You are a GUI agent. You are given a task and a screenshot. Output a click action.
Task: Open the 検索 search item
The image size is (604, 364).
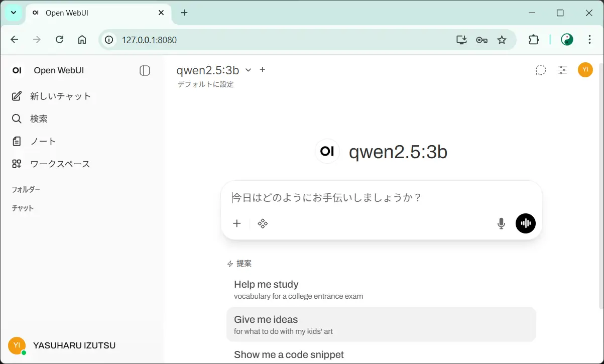30,118
